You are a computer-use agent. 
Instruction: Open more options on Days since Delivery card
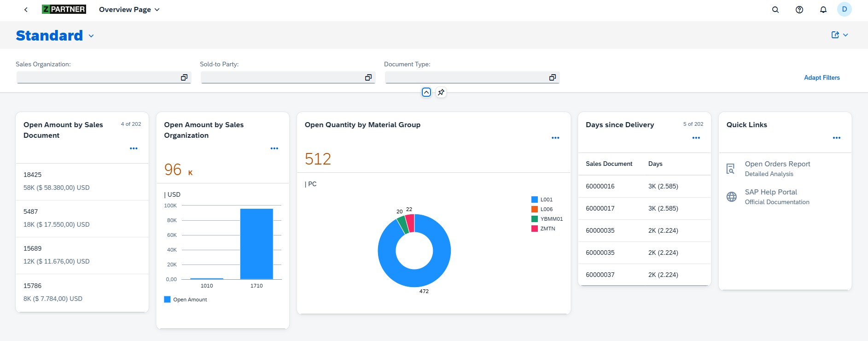(696, 138)
